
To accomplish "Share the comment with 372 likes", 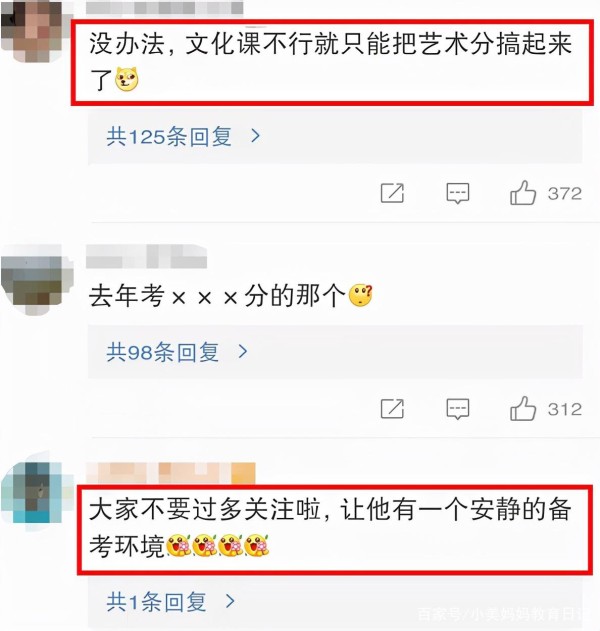I will [x=392, y=193].
